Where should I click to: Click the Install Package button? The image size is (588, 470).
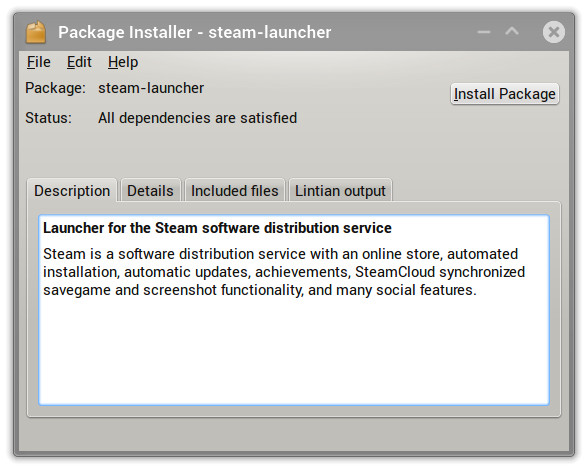505,94
